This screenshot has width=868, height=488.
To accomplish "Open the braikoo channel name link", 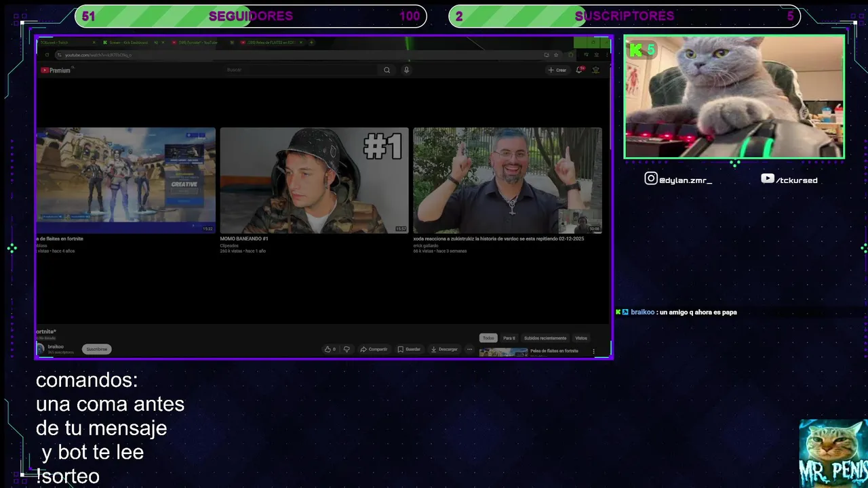I will click(x=56, y=346).
